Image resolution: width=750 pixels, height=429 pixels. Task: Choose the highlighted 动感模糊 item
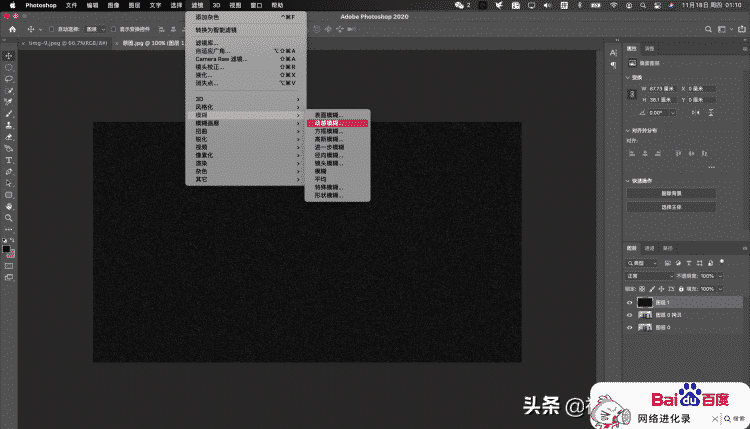click(337, 123)
